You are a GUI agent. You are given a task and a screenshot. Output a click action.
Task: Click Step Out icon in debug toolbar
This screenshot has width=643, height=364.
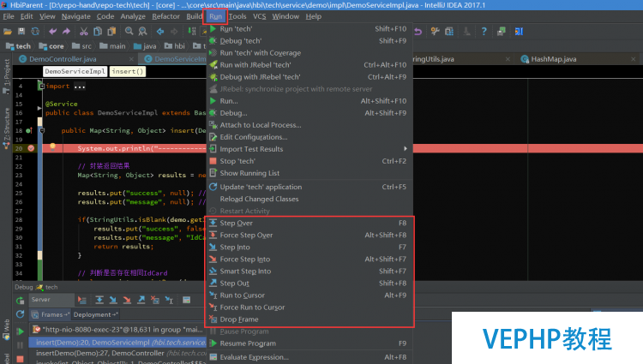tap(141, 300)
